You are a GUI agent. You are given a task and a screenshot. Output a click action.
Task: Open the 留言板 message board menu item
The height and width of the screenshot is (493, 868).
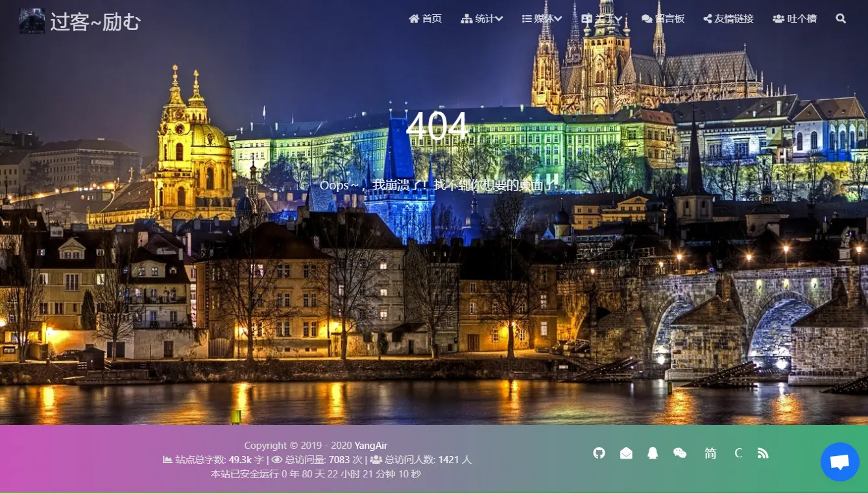click(x=663, y=19)
